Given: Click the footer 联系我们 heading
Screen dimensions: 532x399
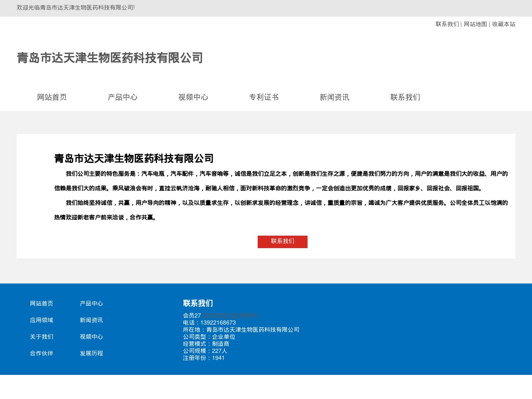Looking at the screenshot, I should point(198,303).
